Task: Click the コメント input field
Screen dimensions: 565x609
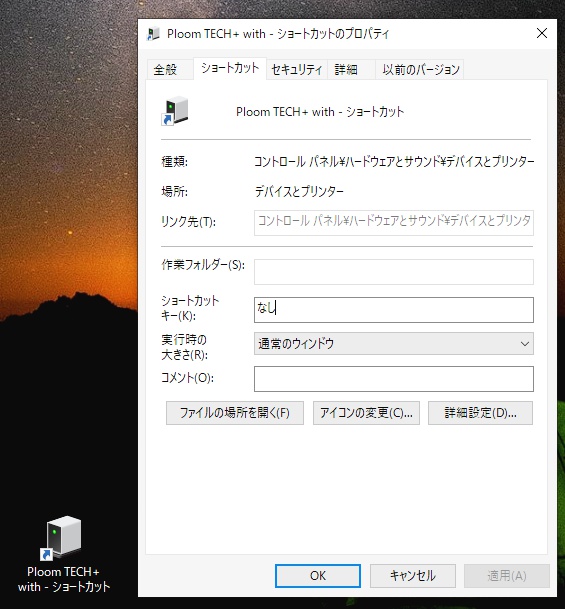Action: coord(394,379)
